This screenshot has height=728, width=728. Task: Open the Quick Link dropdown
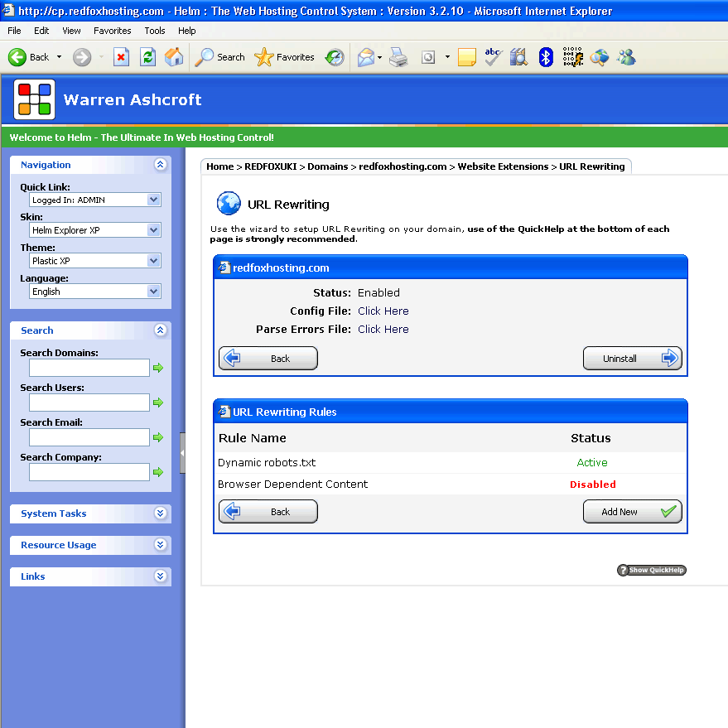(x=95, y=200)
